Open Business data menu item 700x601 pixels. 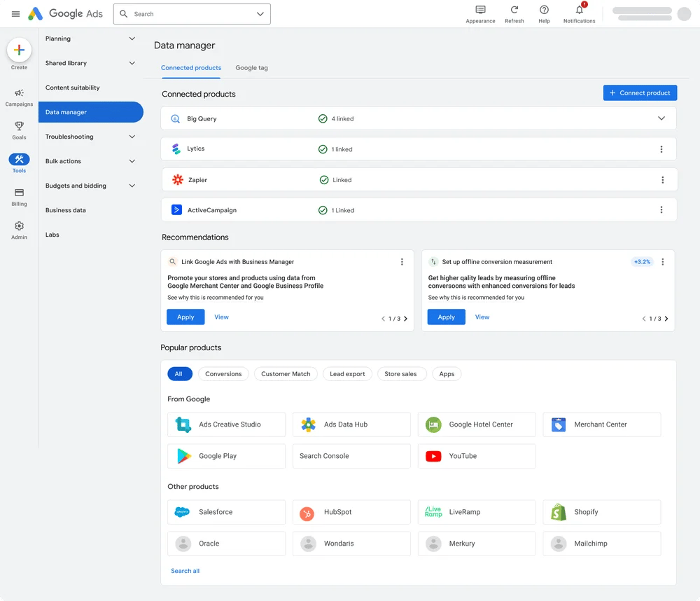(x=66, y=210)
